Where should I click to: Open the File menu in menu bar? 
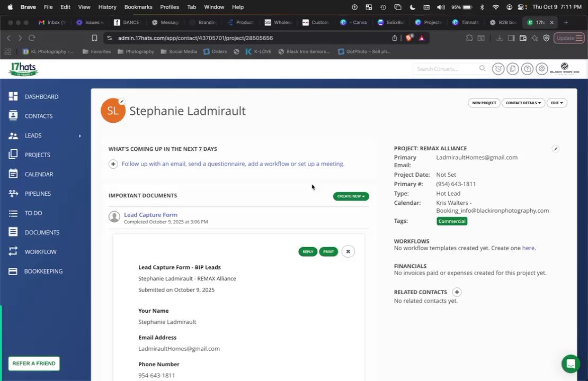click(48, 7)
